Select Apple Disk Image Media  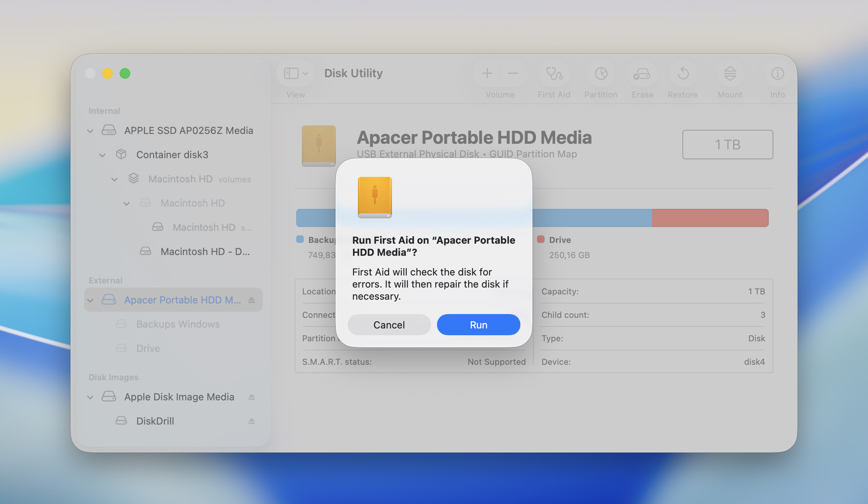tap(173, 397)
